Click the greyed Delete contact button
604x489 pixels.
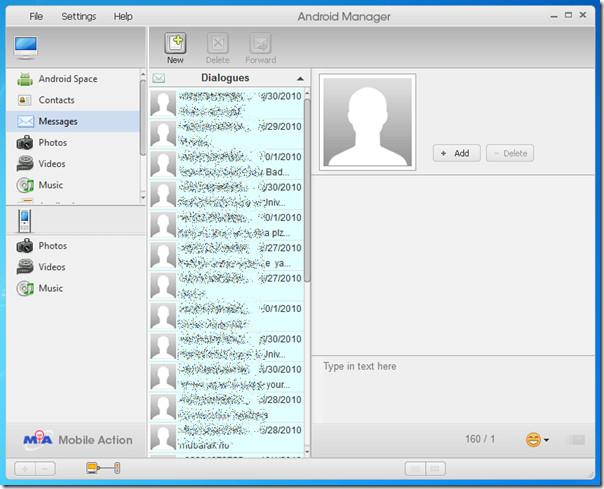click(x=510, y=153)
